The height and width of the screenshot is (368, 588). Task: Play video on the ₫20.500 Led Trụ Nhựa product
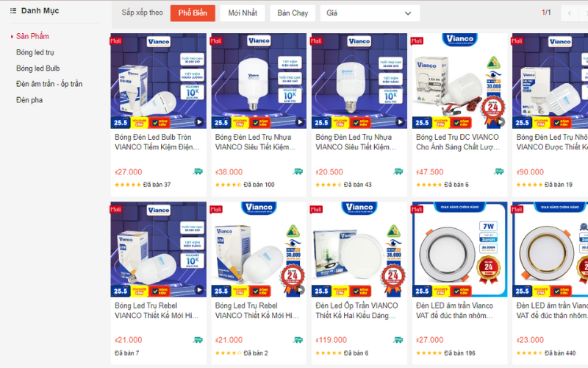(x=400, y=122)
